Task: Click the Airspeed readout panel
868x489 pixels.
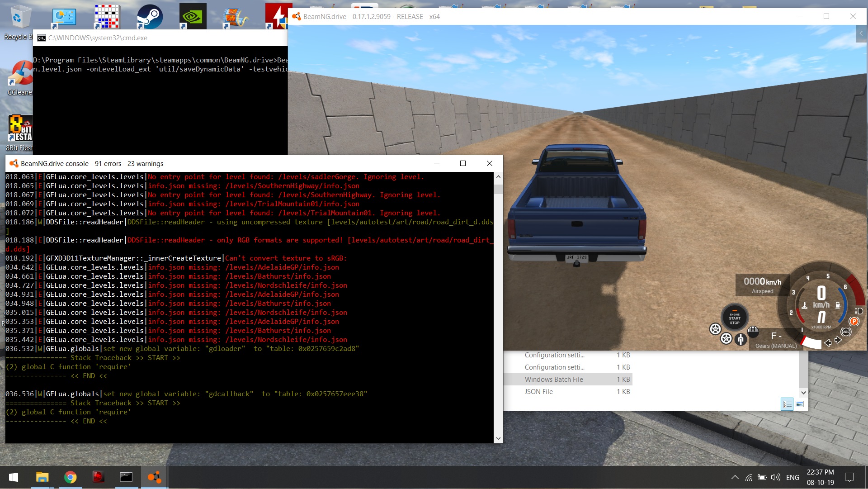Action: (762, 285)
